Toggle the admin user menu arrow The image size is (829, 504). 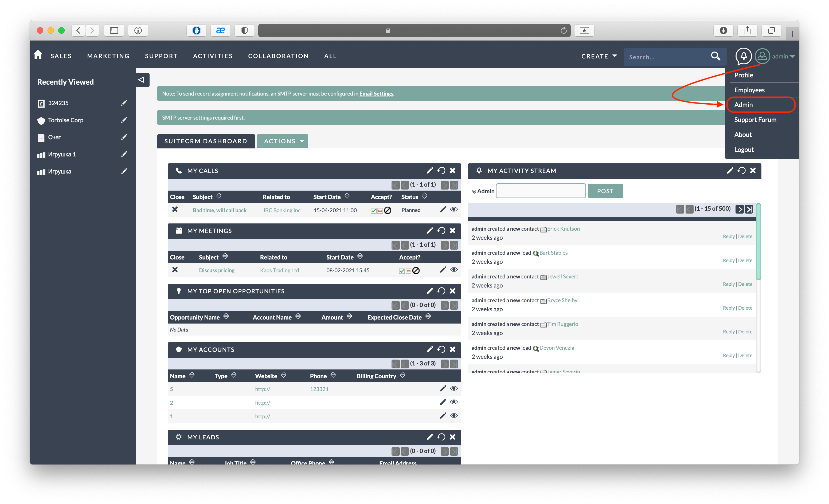click(x=792, y=57)
